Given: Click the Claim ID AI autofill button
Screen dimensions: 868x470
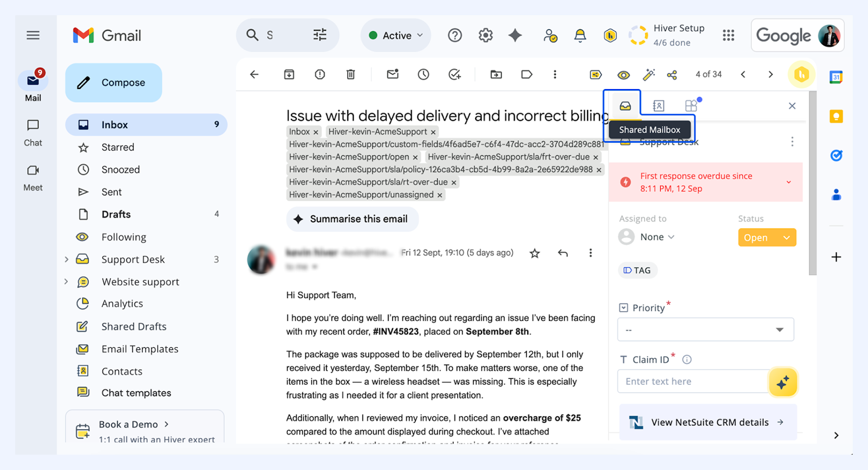Looking at the screenshot, I should tap(783, 383).
